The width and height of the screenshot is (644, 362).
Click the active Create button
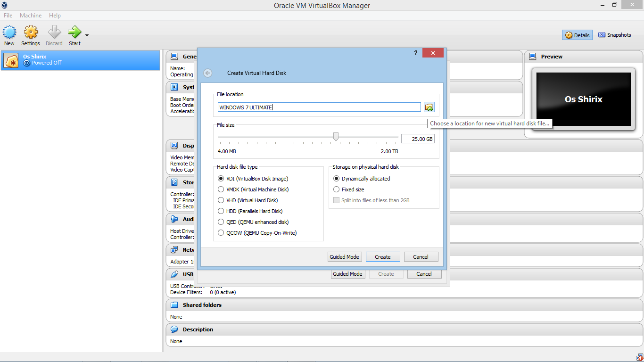pos(383,257)
